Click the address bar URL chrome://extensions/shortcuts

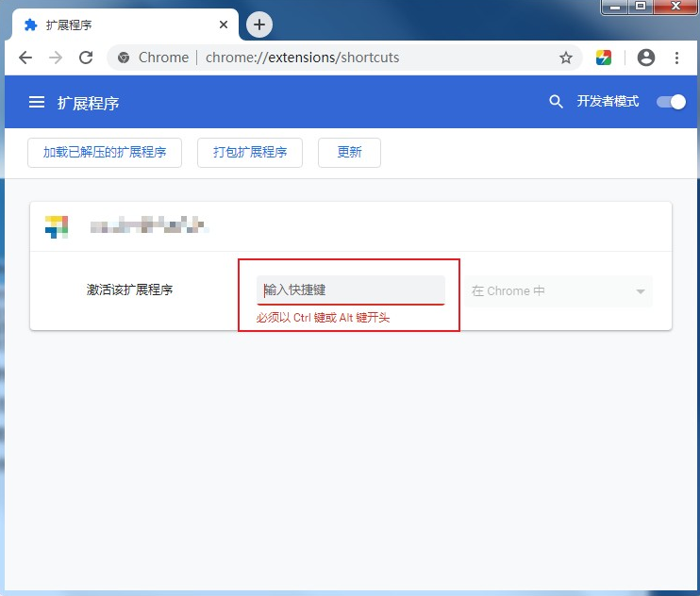coord(302,58)
